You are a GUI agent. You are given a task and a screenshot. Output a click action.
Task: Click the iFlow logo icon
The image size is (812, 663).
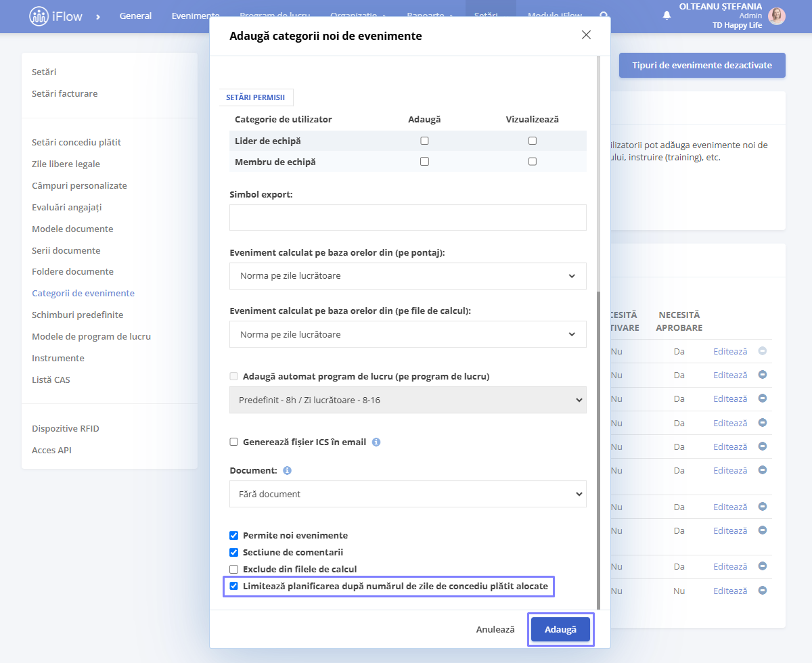39,16
